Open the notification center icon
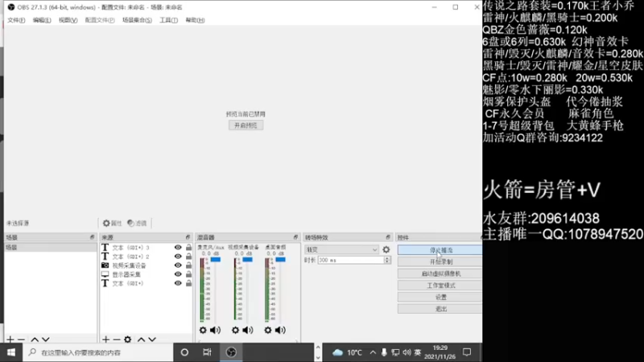The image size is (644, 362). (467, 352)
